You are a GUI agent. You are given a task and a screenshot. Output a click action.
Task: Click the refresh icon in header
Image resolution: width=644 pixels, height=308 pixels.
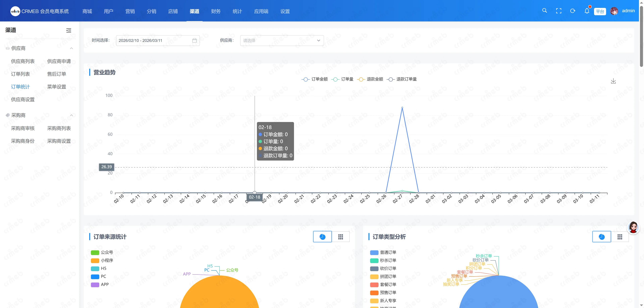point(573,11)
